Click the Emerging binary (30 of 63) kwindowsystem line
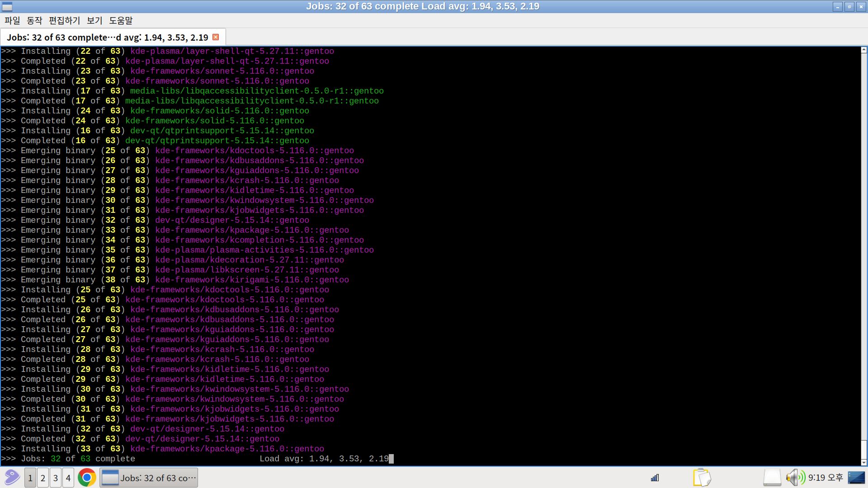Viewport: 868px width, 488px height. [x=188, y=200]
